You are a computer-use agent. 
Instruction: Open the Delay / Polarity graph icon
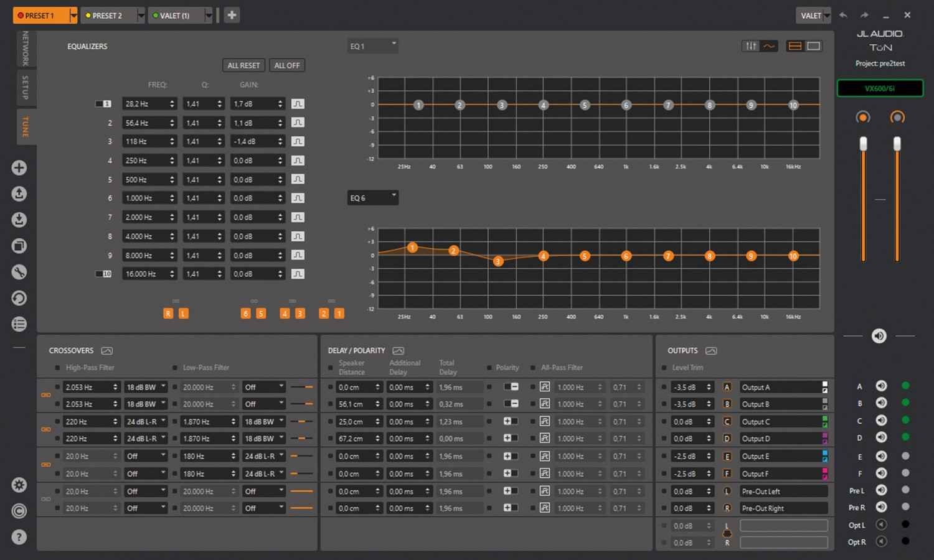click(399, 351)
